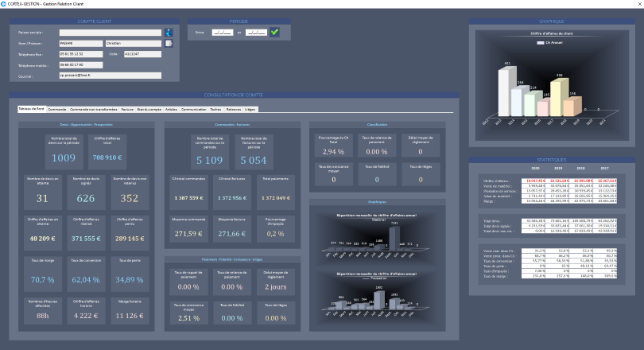Validate the period with the green checkmark
644x350 pixels.
(274, 32)
